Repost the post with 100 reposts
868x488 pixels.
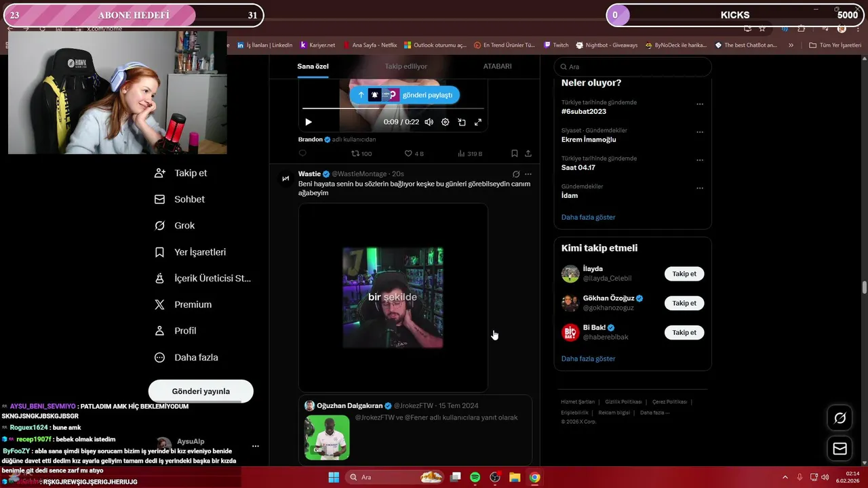[361, 154]
